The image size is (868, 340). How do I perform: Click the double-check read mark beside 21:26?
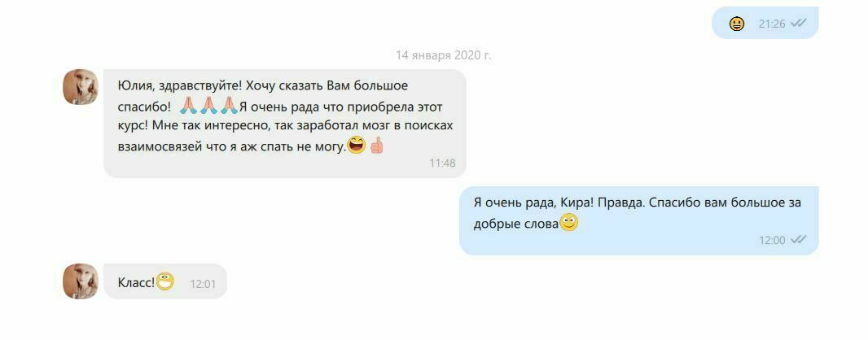pyautogui.click(x=798, y=24)
